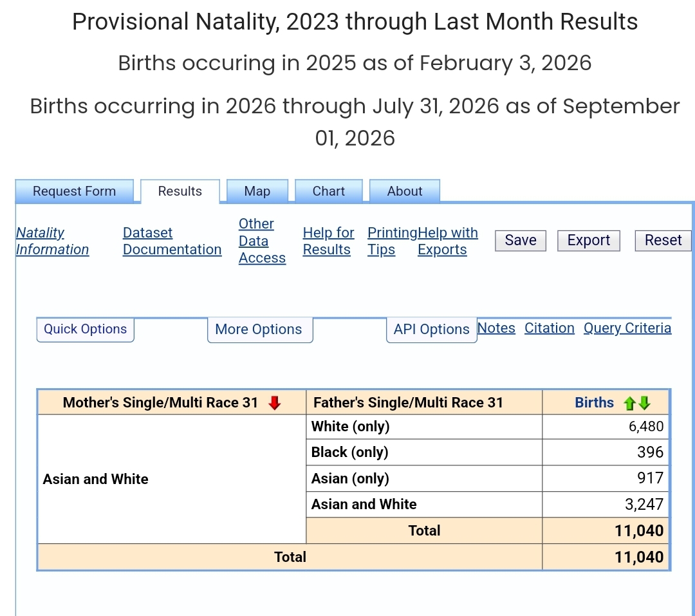Click the Save button

coord(521,240)
